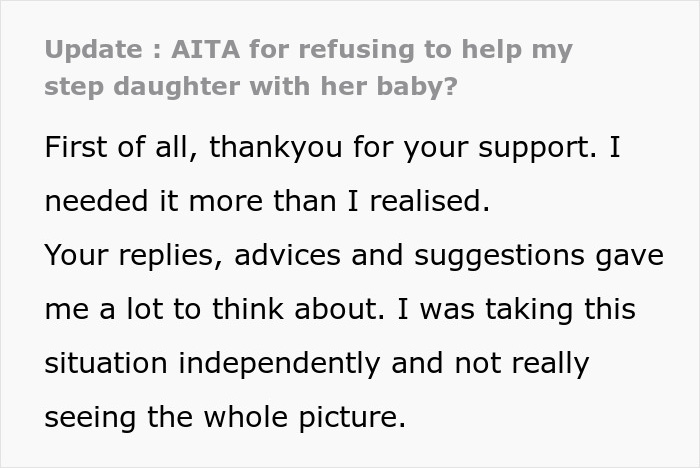Click the last line 'seeing the whole picture.'
The height and width of the screenshot is (468, 700).
pyautogui.click(x=225, y=418)
